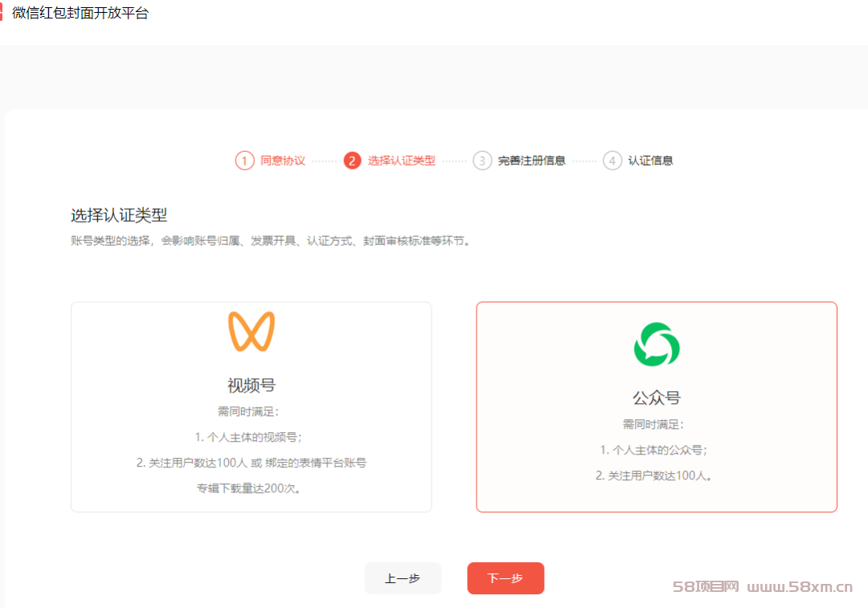Click step 4 circle for 认证信息
This screenshot has height=608, width=868.
tap(612, 161)
